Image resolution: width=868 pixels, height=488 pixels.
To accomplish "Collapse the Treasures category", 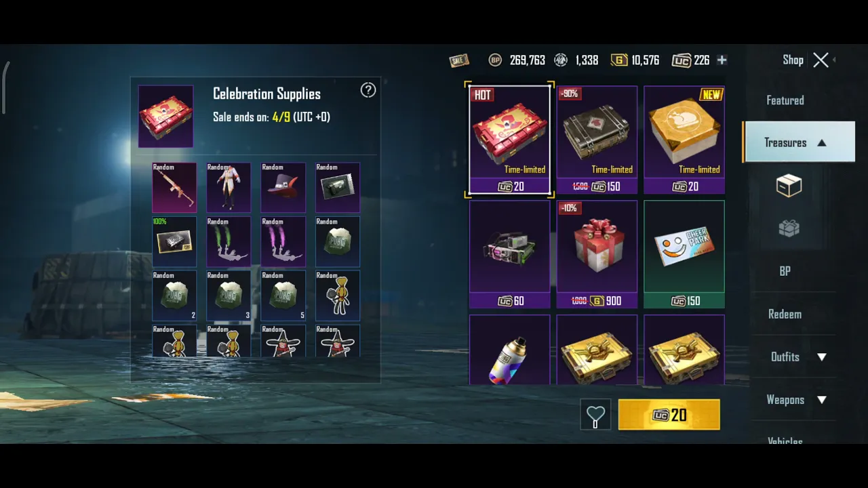I will 799,142.
